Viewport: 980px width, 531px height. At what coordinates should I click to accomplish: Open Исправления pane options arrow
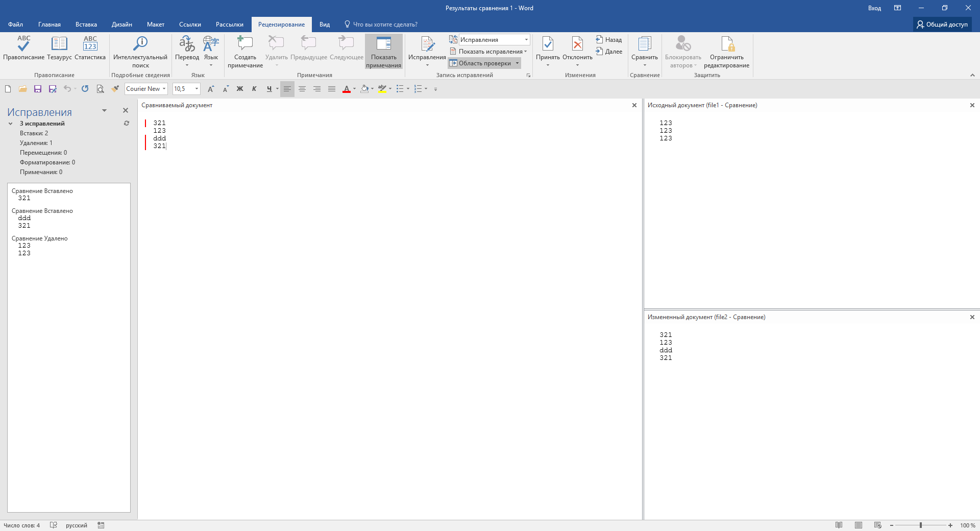(104, 110)
